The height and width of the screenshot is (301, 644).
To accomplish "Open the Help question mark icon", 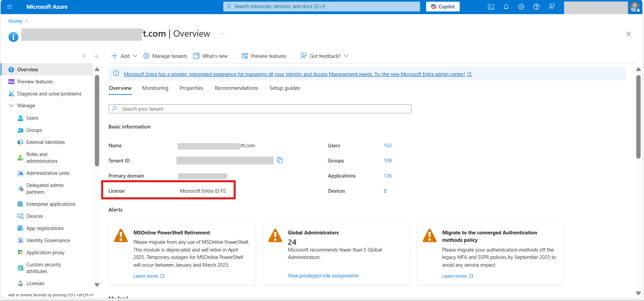I will click(536, 7).
